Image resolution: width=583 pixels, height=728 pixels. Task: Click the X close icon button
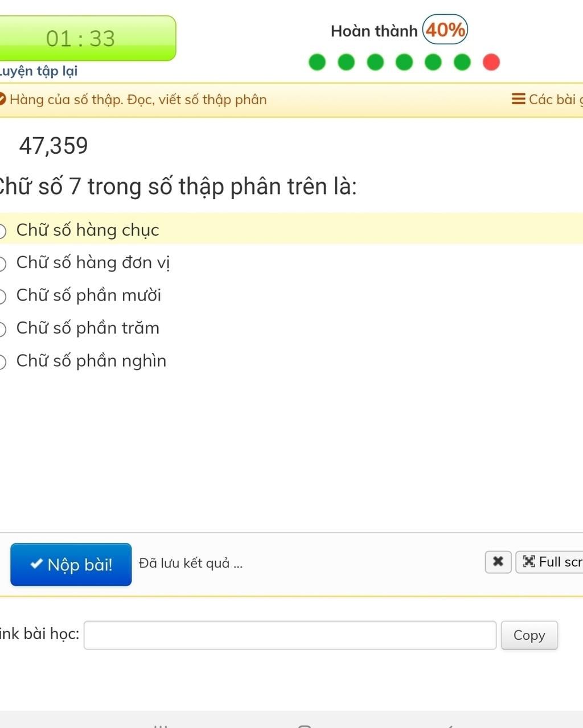pos(498,562)
